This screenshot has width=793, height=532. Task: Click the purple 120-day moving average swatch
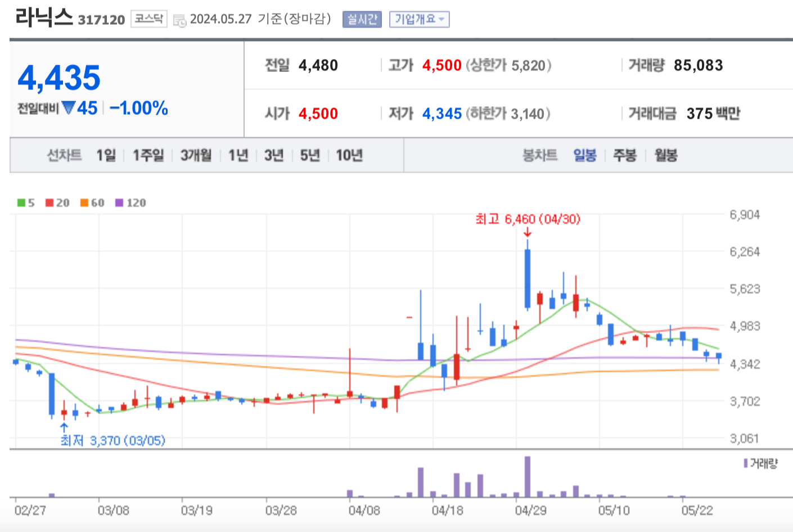point(119,202)
